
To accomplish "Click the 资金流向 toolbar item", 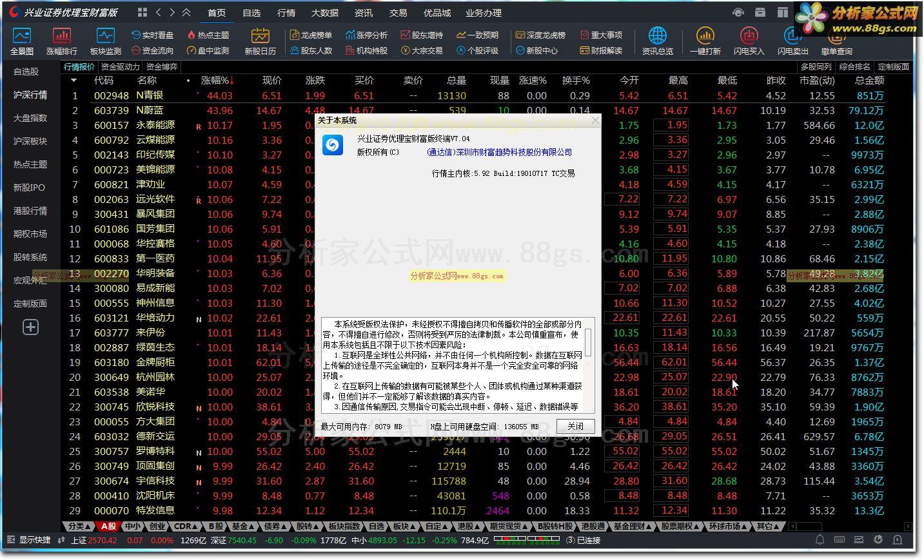I will coord(153,50).
